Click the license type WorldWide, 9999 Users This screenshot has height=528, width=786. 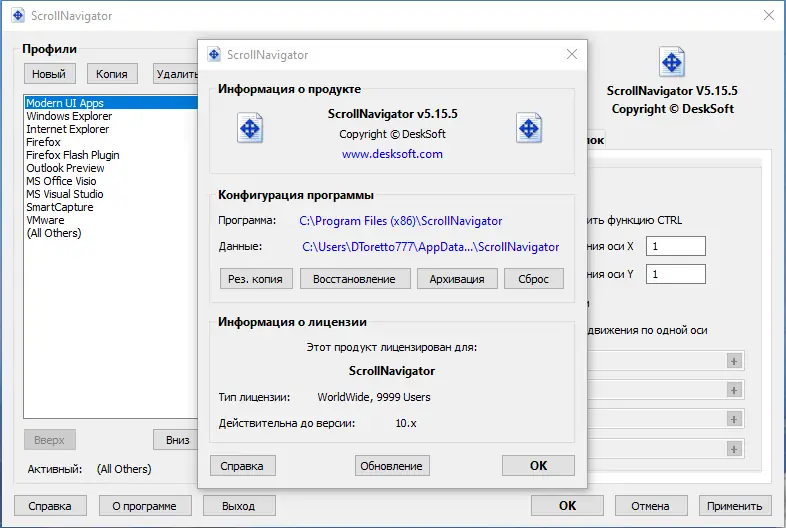click(374, 397)
